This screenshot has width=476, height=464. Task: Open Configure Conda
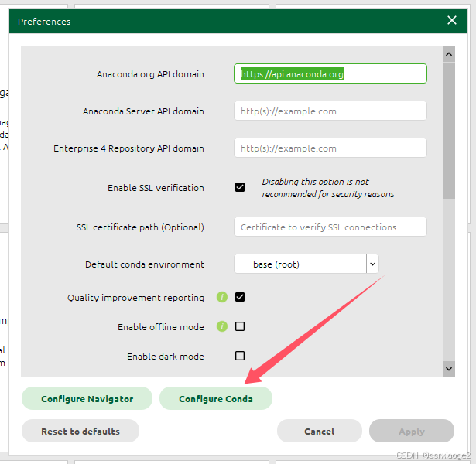[x=216, y=398]
